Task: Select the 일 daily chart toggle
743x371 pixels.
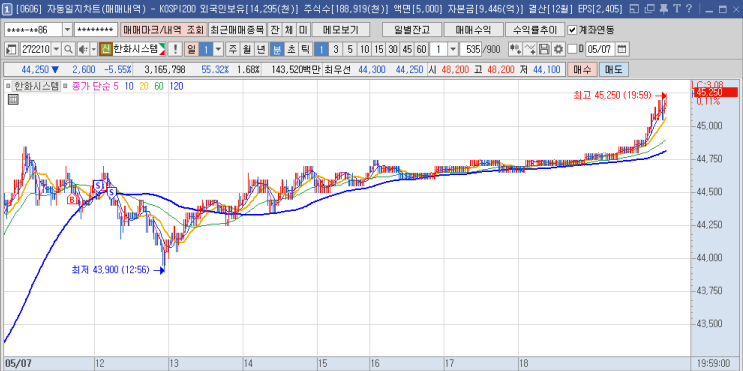Action: [191, 49]
